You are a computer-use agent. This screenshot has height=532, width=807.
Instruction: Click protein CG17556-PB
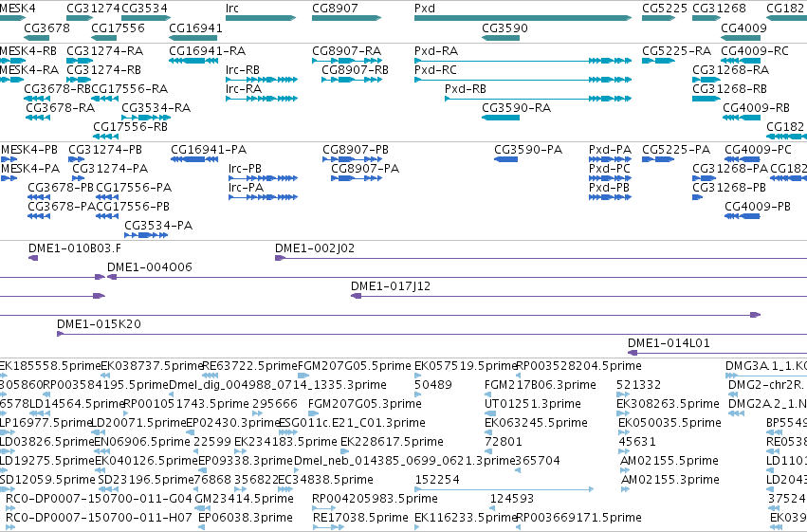click(x=133, y=207)
